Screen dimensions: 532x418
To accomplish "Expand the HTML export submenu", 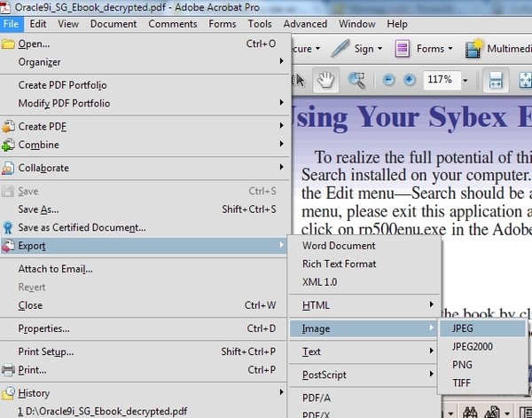I will point(431,304).
